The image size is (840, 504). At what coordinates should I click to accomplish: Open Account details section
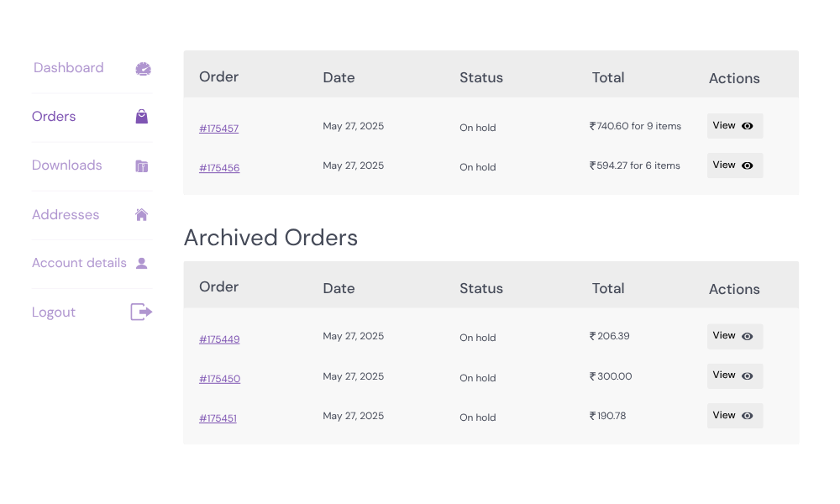coord(79,263)
